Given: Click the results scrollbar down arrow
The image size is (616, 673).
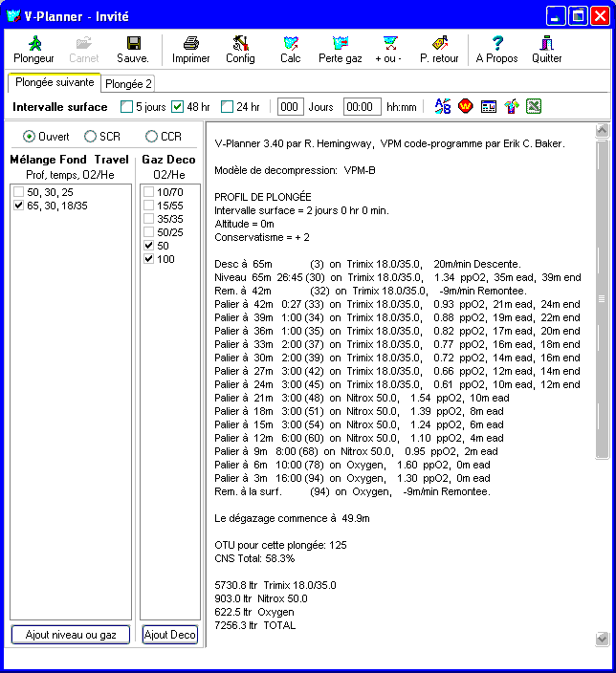Looking at the screenshot, I should pos(603,639).
